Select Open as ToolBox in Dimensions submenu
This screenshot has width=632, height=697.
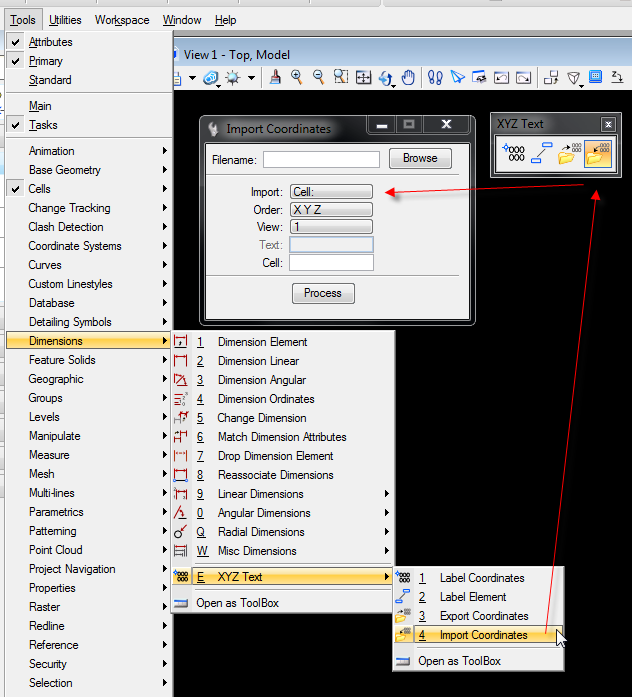[x=283, y=603]
